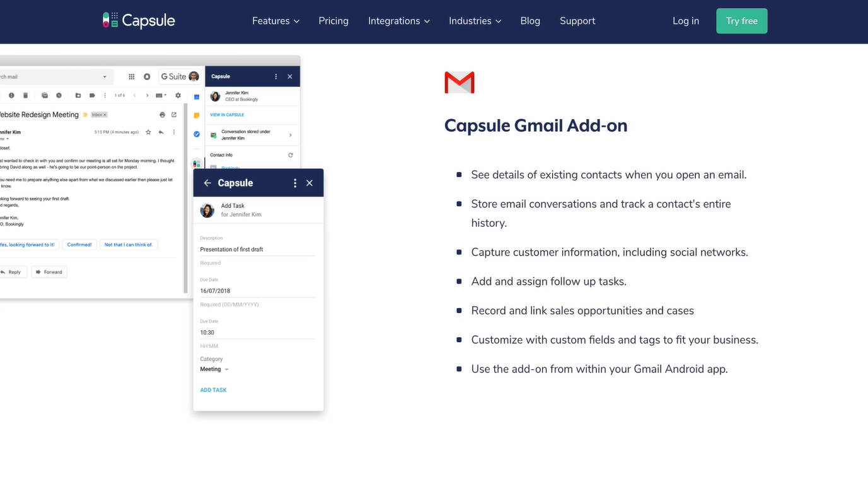The height and width of the screenshot is (482, 868).
Task: Open Google Keep icon in the side panel
Action: [x=197, y=115]
